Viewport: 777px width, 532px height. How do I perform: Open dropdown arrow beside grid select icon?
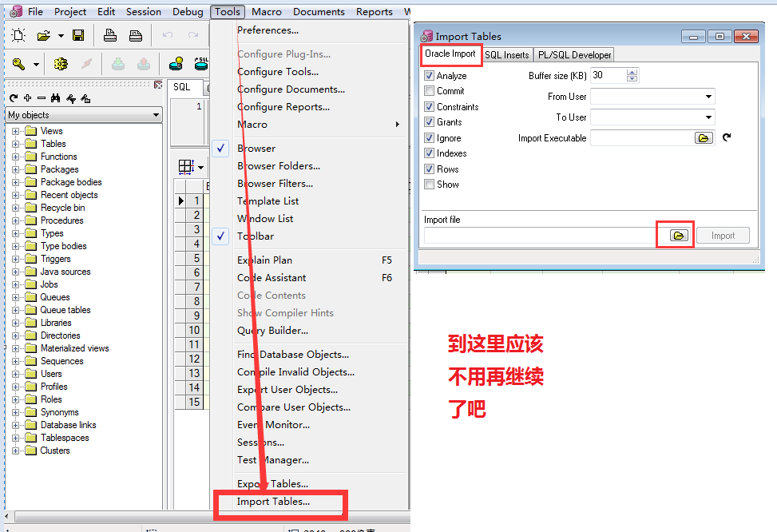tap(200, 168)
